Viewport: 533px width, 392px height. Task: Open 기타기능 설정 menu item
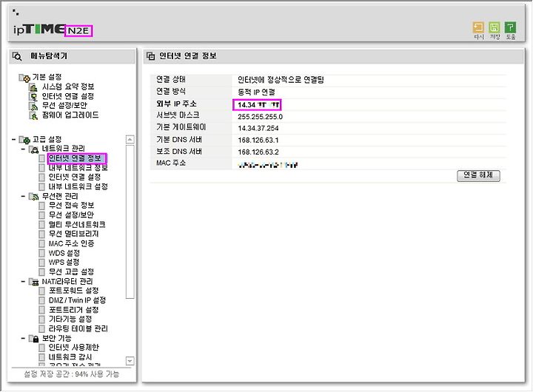[70, 320]
